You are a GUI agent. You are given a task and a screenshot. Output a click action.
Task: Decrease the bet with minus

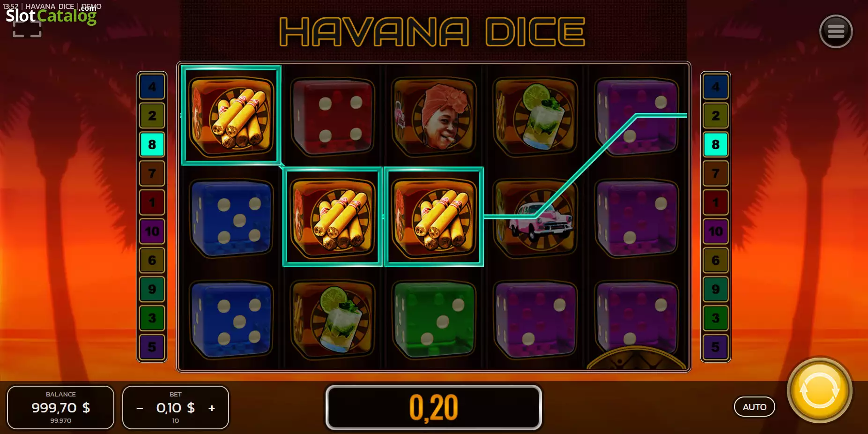(140, 408)
